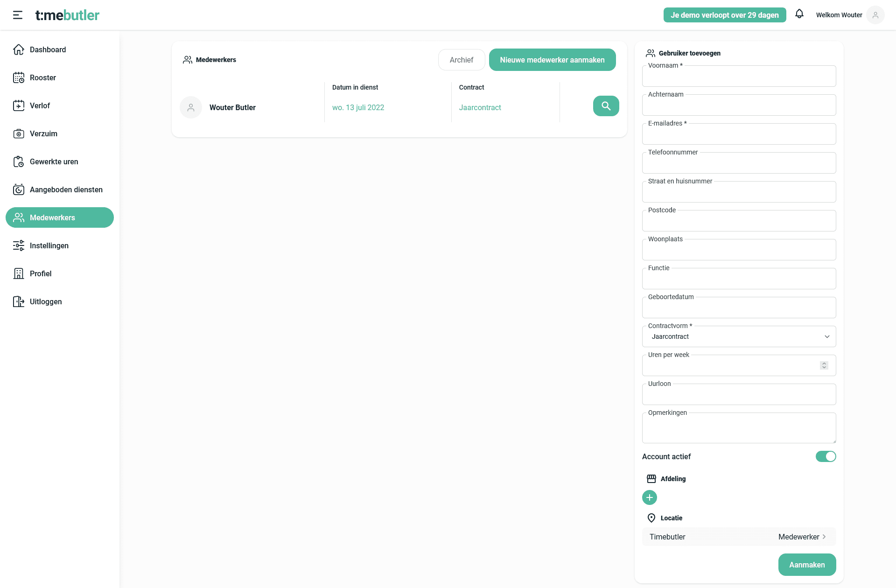Image resolution: width=896 pixels, height=588 pixels.
Task: Open the Jaarcontract link for Wouter Butler
Action: [480, 107]
